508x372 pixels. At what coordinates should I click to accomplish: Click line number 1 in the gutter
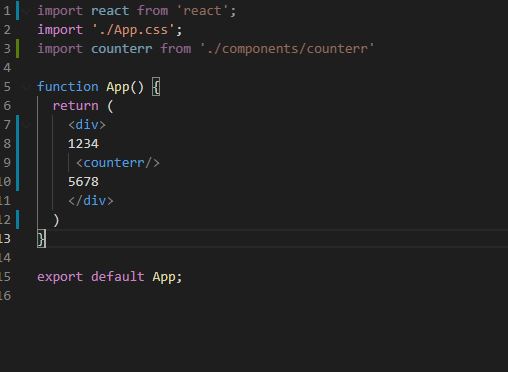click(x=7, y=11)
